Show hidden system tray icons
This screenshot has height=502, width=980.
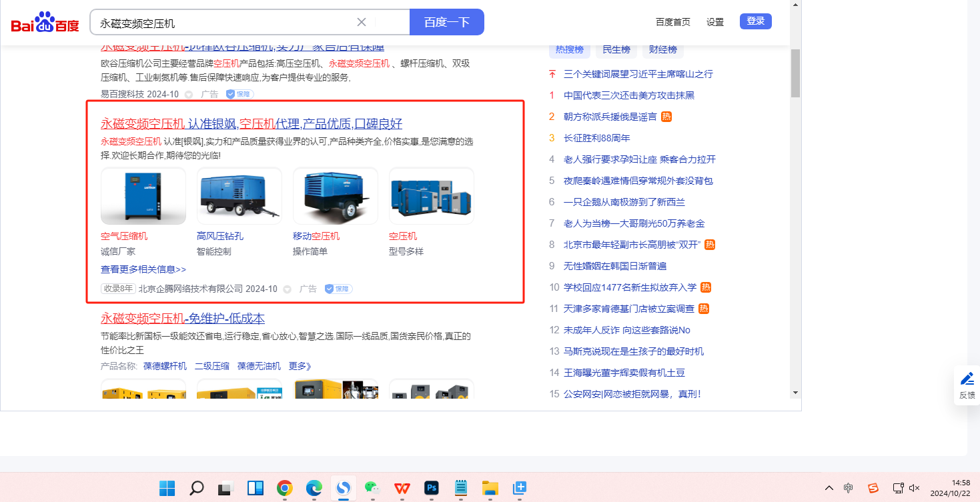point(829,488)
